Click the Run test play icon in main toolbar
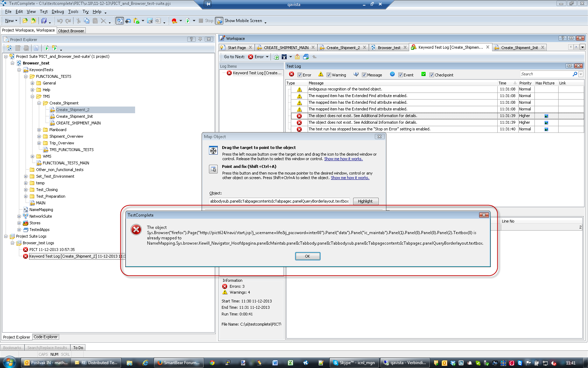 point(188,21)
